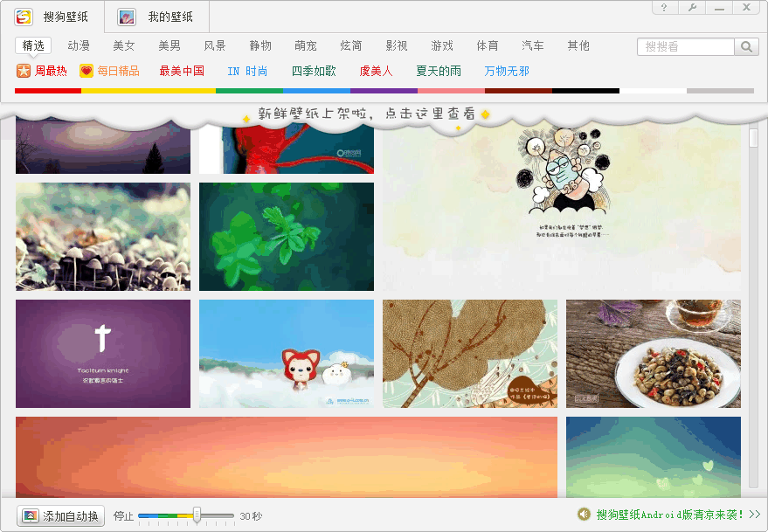Filter wallpapers by the red color swatch
The width and height of the screenshot is (768, 532).
48,91
